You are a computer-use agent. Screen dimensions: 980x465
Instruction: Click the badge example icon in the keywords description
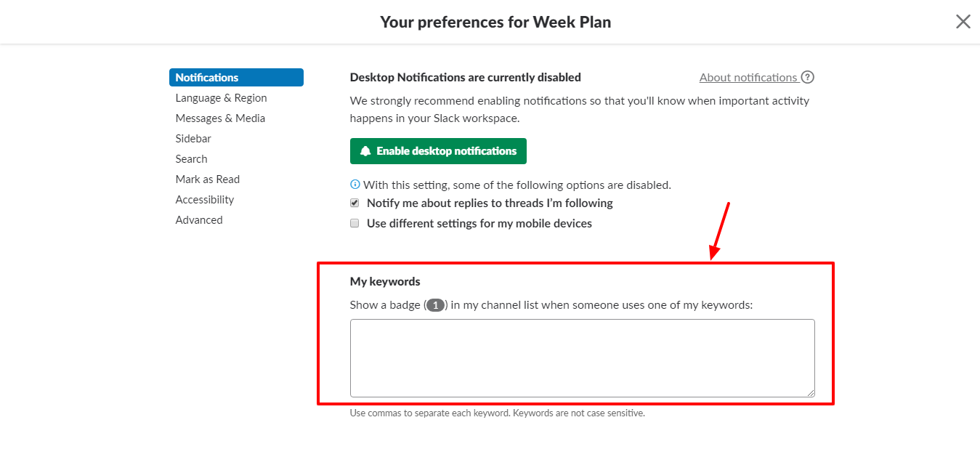tap(435, 304)
